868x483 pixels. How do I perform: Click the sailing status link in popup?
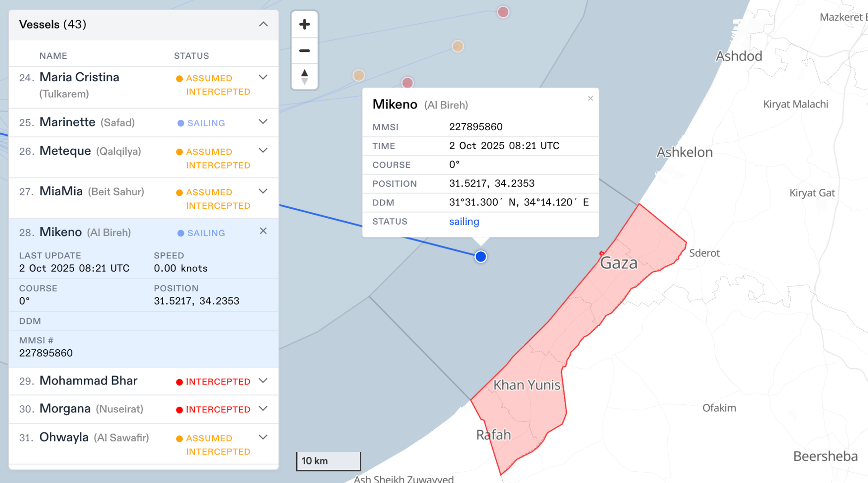click(x=464, y=222)
